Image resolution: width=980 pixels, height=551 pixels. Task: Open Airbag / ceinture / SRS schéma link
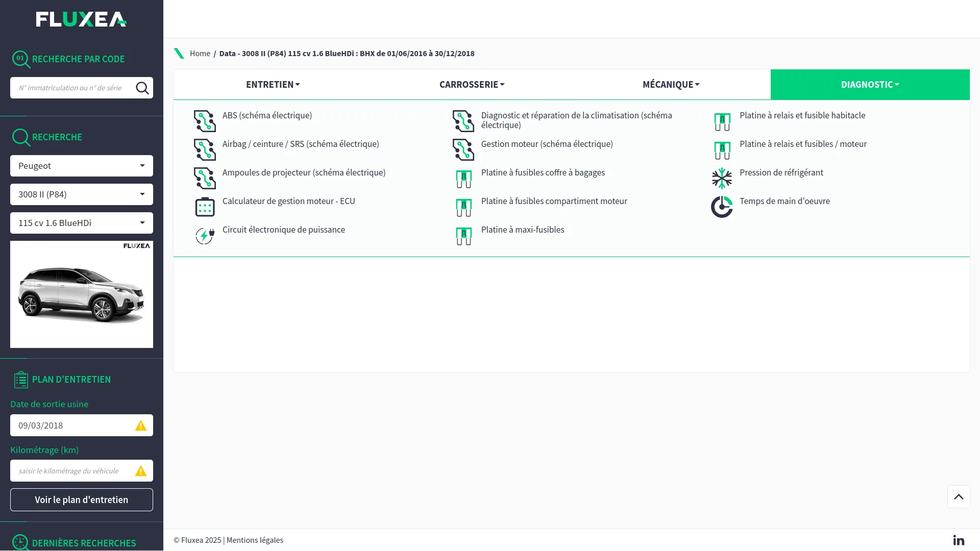(x=301, y=144)
